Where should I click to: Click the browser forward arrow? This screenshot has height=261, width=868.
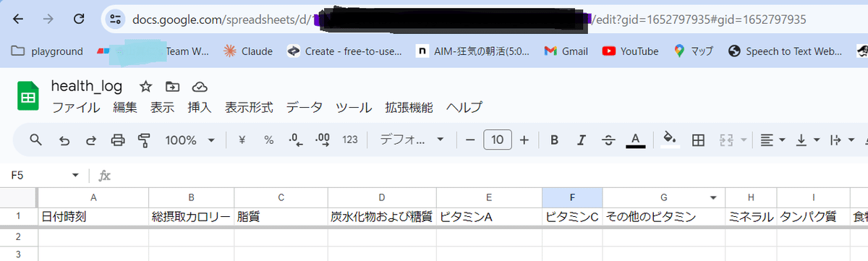click(48, 20)
